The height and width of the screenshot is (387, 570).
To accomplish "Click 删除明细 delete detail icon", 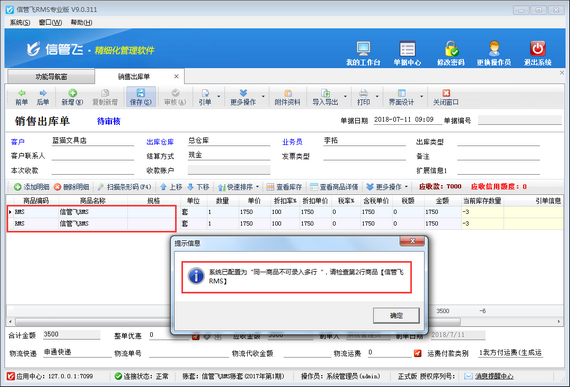I will [x=57, y=187].
